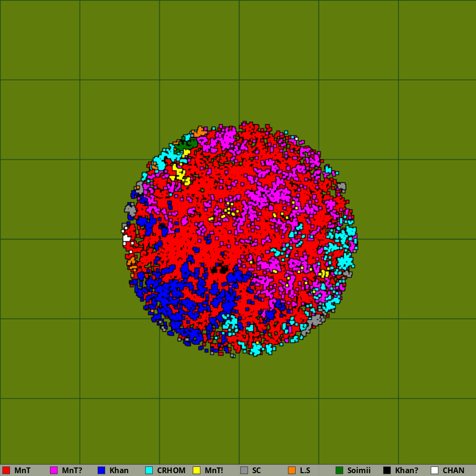
Task: Select the Soimii legend label
Action: pyautogui.click(x=359, y=471)
